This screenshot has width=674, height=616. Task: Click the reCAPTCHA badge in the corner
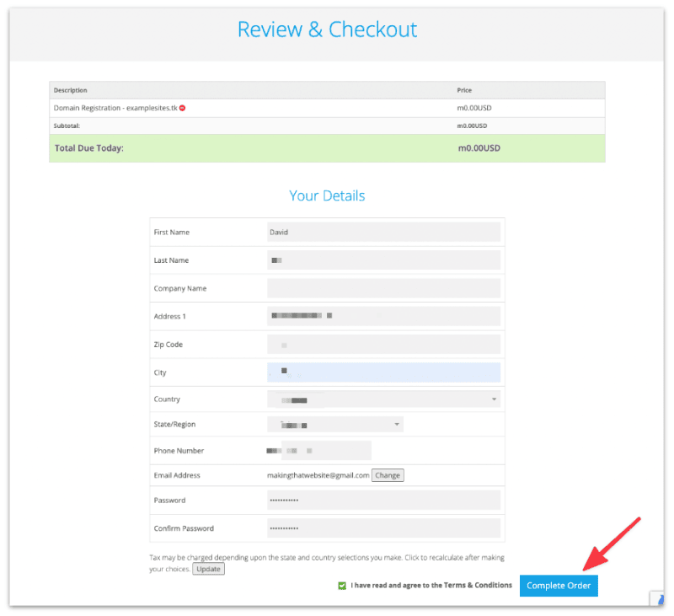click(x=657, y=597)
